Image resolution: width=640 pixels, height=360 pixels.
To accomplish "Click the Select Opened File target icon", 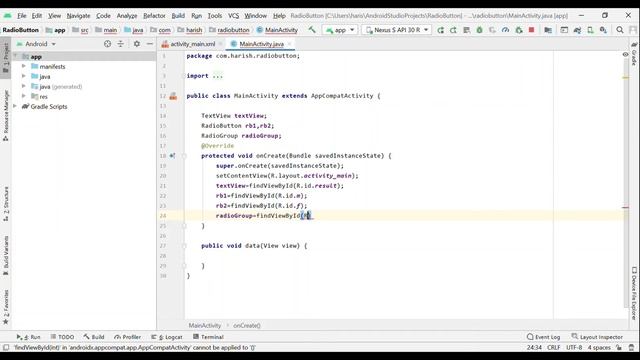I will [107, 44].
